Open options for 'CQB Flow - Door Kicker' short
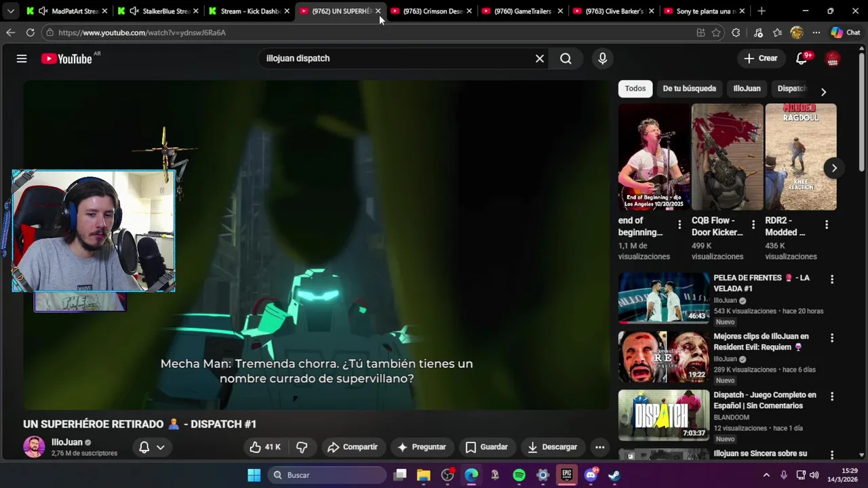This screenshot has width=868, height=488. [x=753, y=224]
